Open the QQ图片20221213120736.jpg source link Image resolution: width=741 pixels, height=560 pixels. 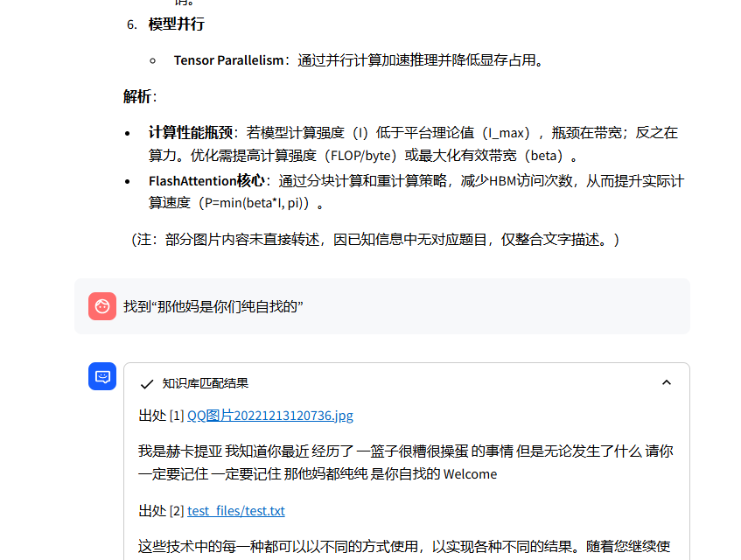(269, 416)
